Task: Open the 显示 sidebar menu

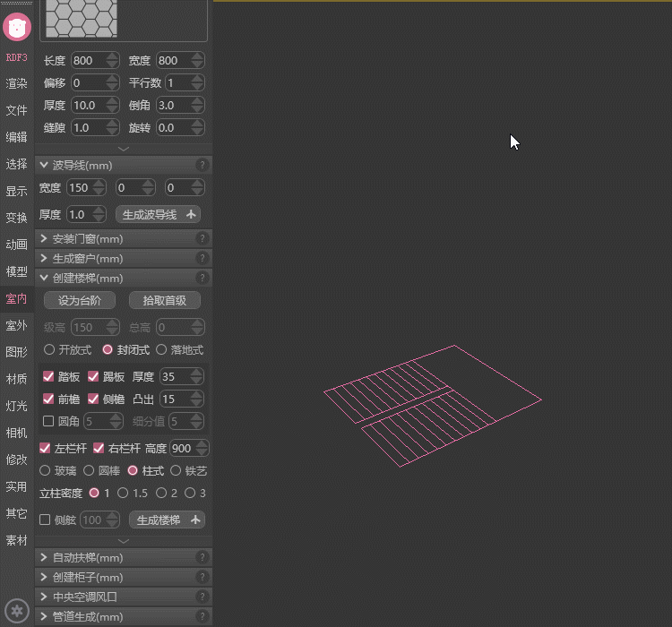Action: [17, 191]
